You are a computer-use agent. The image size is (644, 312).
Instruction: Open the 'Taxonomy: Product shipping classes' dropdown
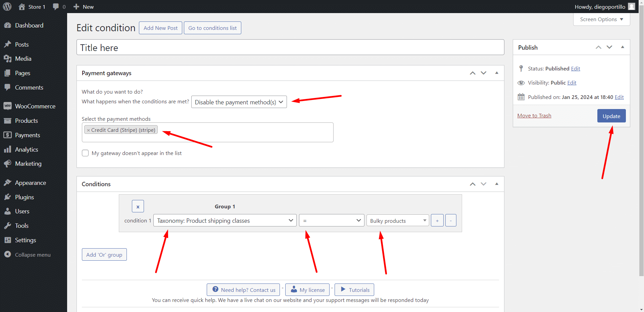225,220
